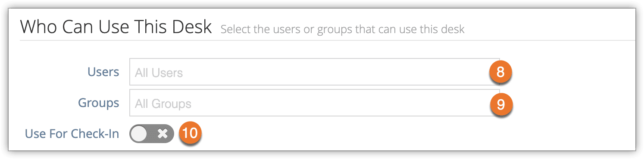Focus the Groups input field

(x=315, y=103)
